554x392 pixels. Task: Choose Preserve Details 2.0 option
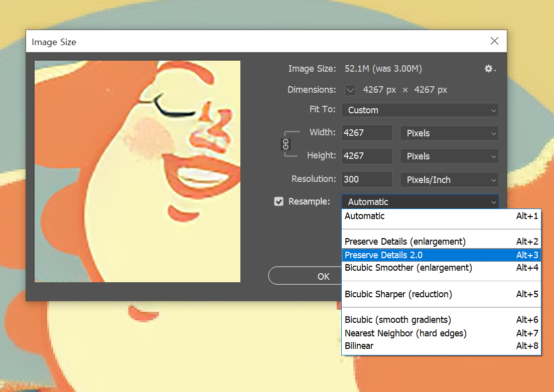point(441,255)
